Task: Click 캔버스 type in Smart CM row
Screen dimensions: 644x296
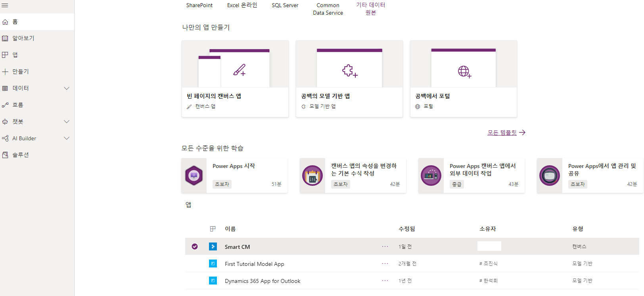Action: pos(579,246)
